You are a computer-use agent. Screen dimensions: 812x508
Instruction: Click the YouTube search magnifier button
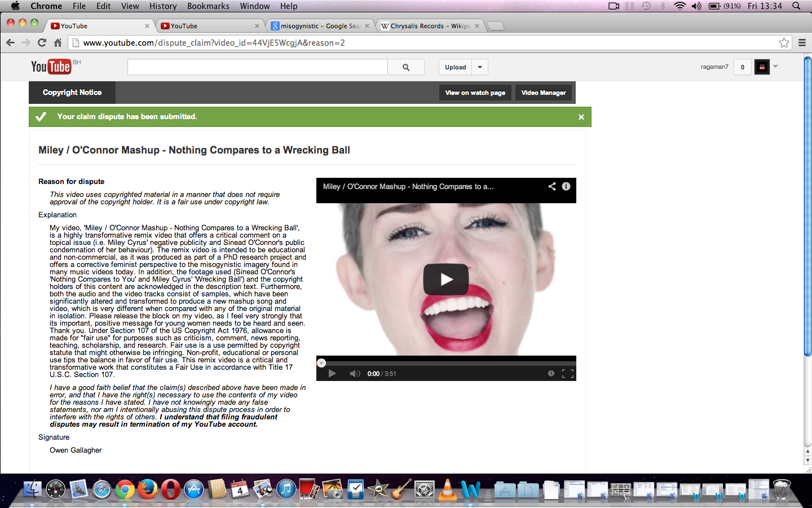click(406, 67)
